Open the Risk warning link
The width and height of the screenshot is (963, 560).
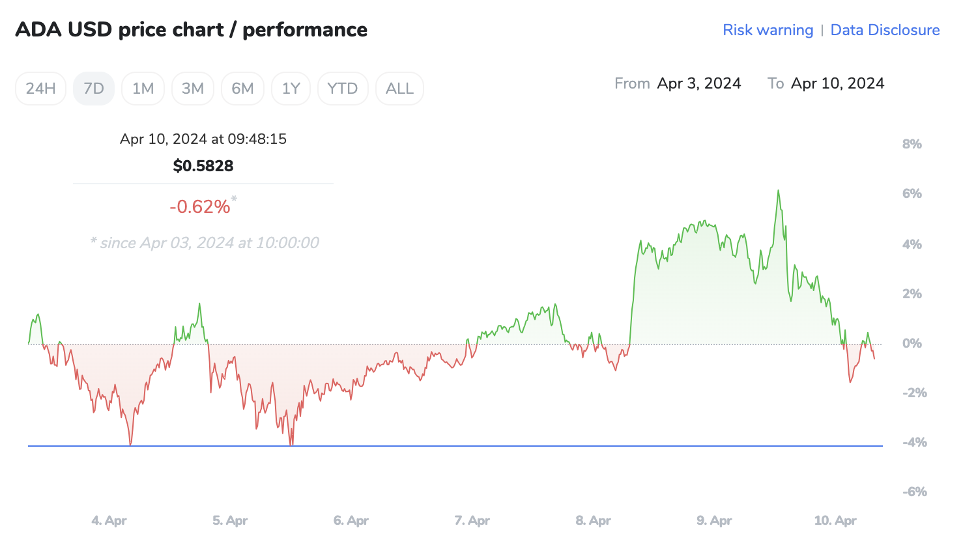tap(768, 30)
